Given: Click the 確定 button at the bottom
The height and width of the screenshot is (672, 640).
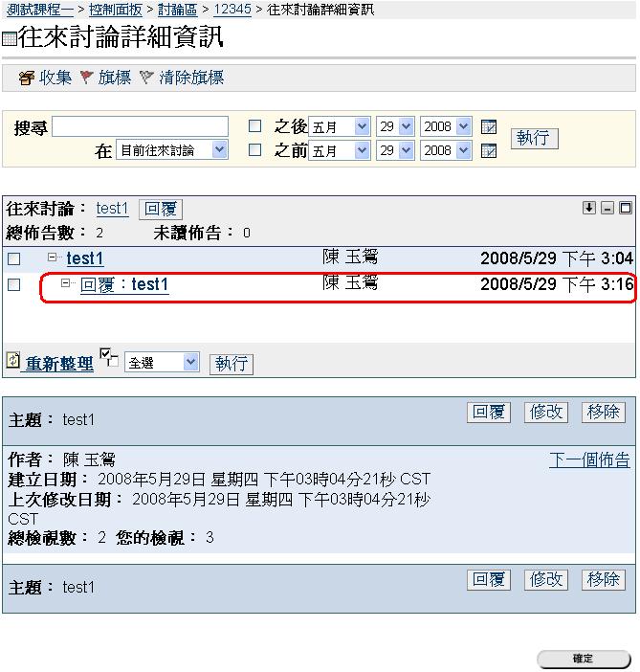Looking at the screenshot, I should click(x=584, y=660).
